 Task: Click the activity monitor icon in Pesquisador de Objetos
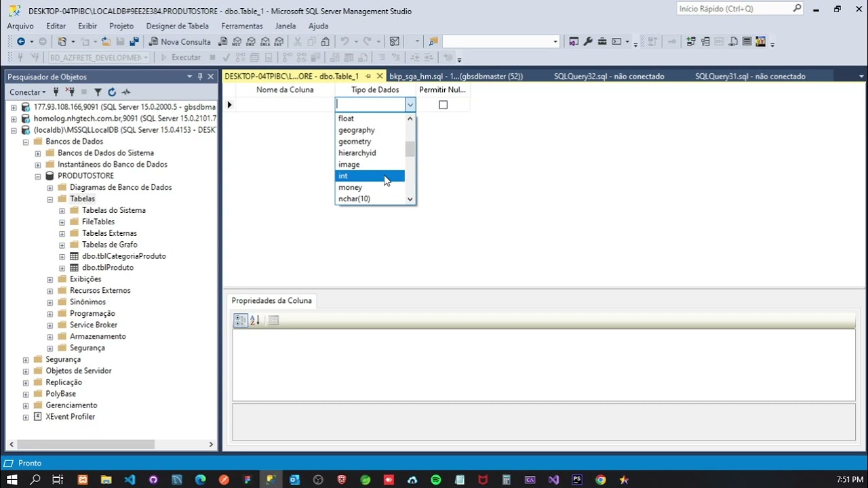(x=125, y=92)
